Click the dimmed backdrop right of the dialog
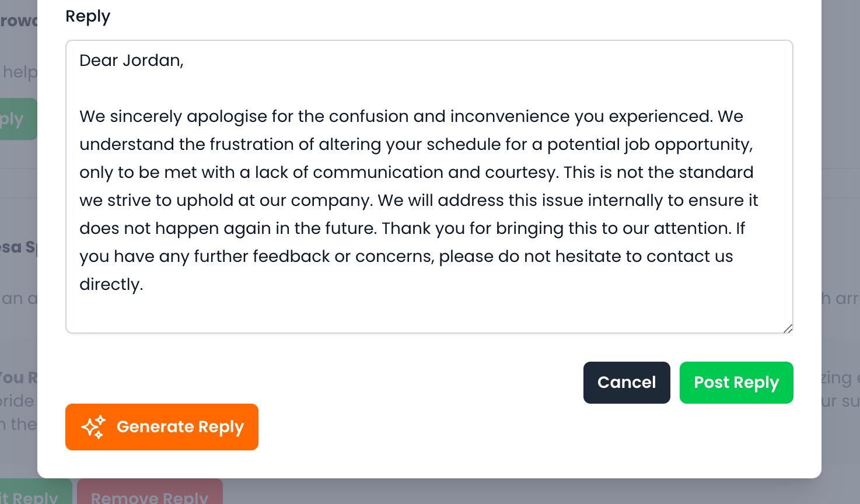 840,175
